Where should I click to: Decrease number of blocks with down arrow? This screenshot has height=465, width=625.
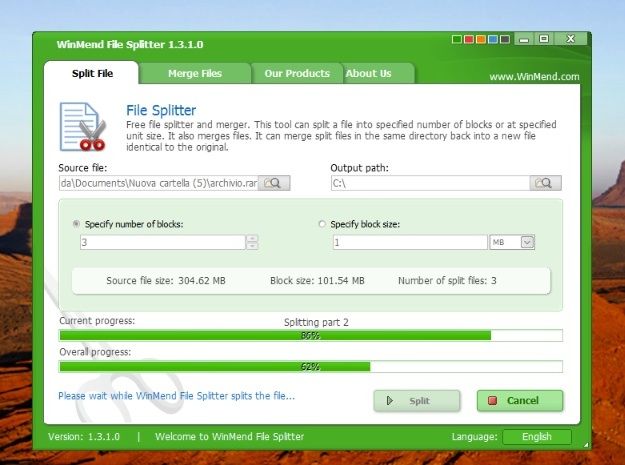coord(252,246)
